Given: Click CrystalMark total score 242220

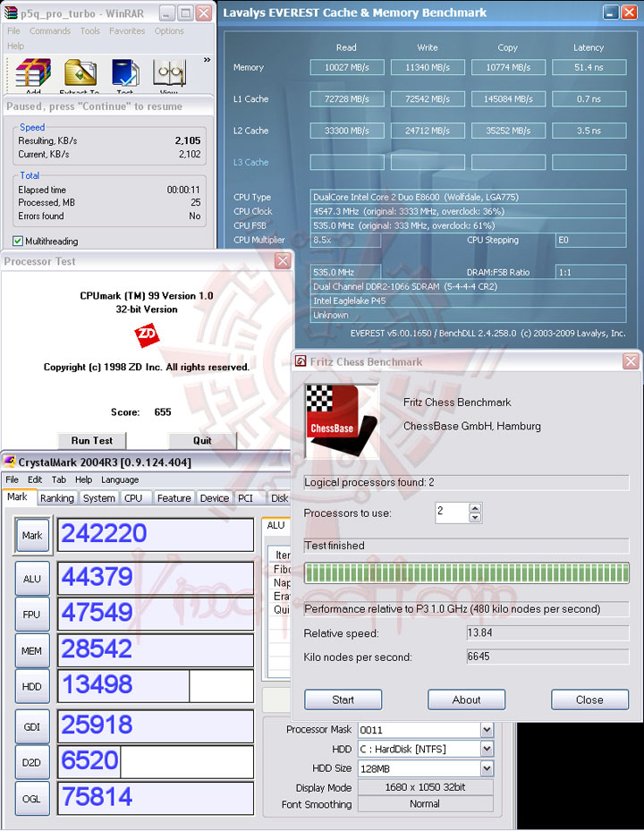Looking at the screenshot, I should tap(156, 535).
